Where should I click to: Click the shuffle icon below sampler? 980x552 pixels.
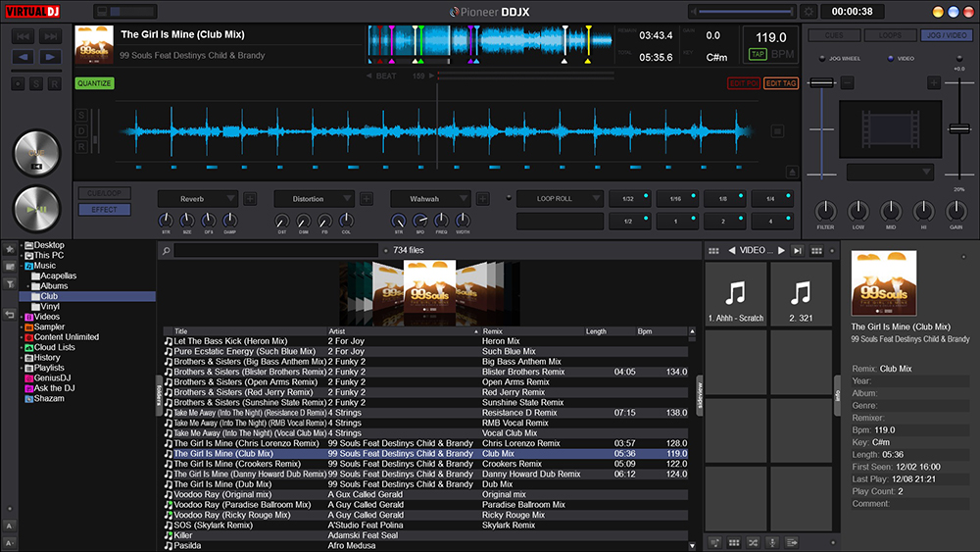753,542
